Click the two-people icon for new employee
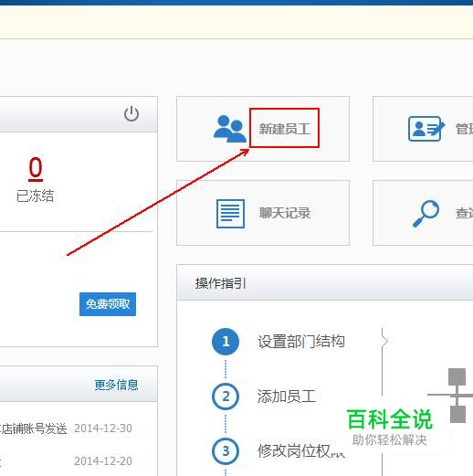This screenshot has width=473, height=476. click(230, 129)
